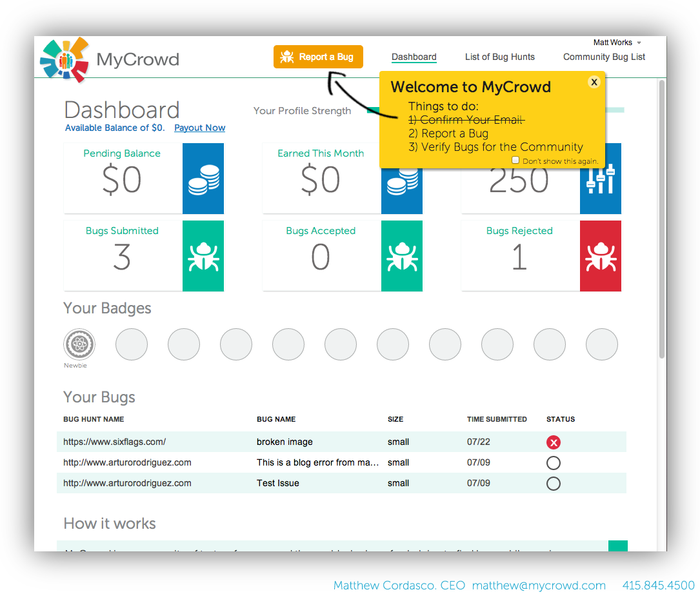Click the MyCrowd logo icon
Screen dimensions: 700x601
65,60
